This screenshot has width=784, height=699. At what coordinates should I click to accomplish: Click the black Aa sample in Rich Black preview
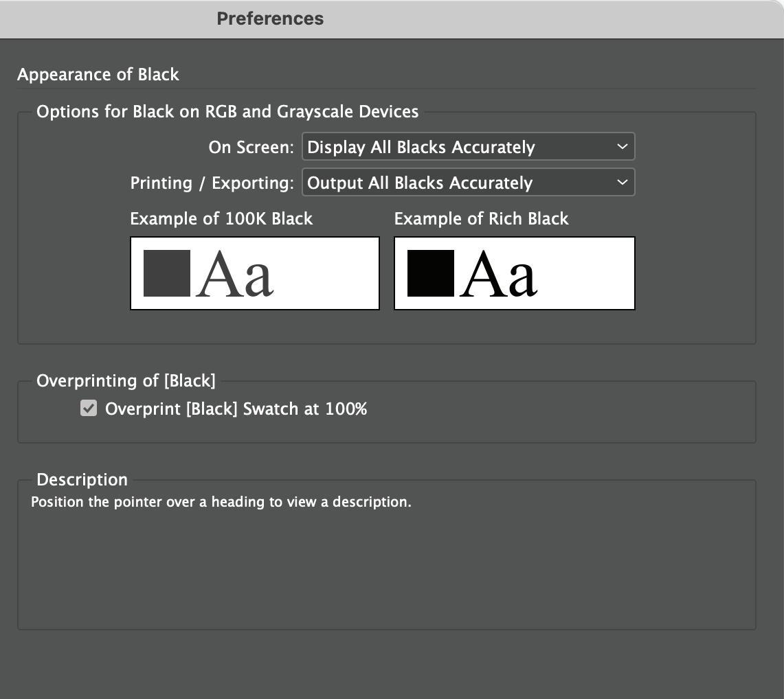(x=498, y=275)
